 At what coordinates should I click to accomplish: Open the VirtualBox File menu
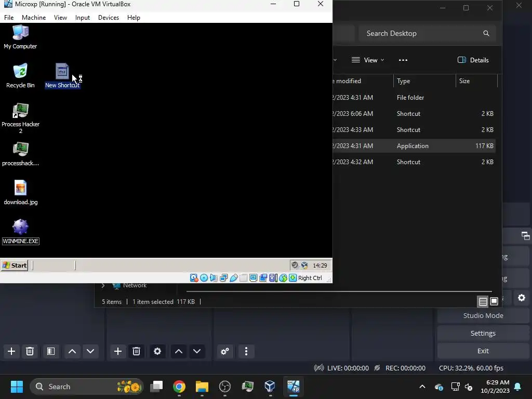[9, 18]
